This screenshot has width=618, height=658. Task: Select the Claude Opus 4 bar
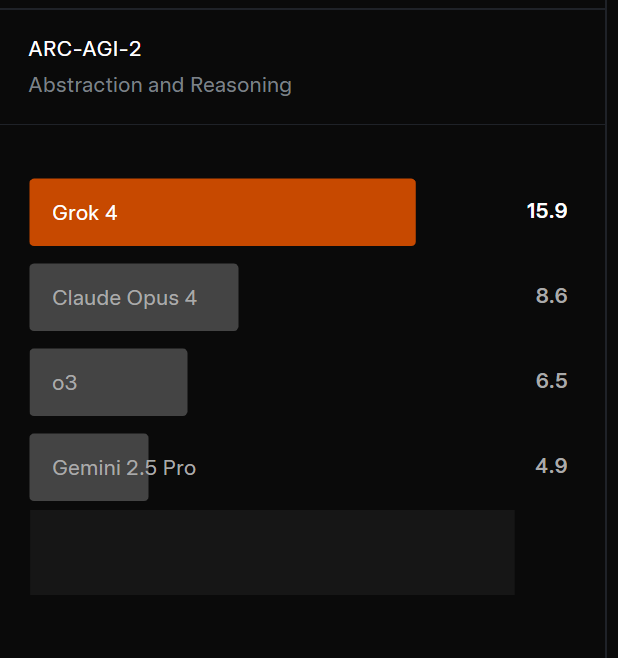134,297
